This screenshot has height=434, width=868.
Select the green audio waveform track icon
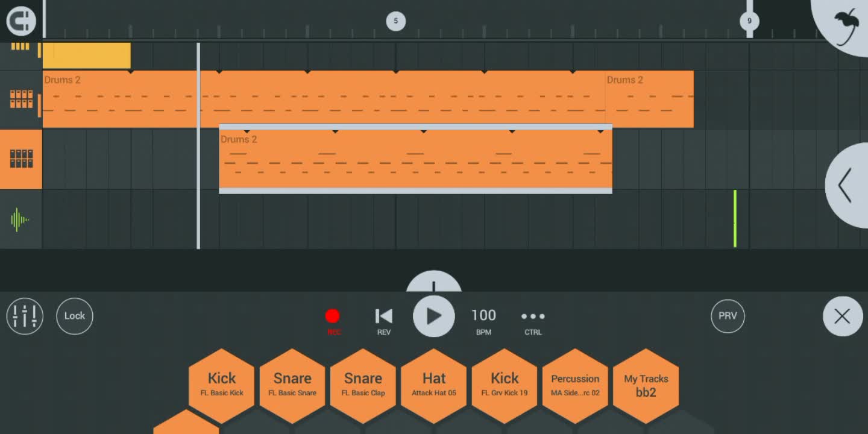pos(20,219)
